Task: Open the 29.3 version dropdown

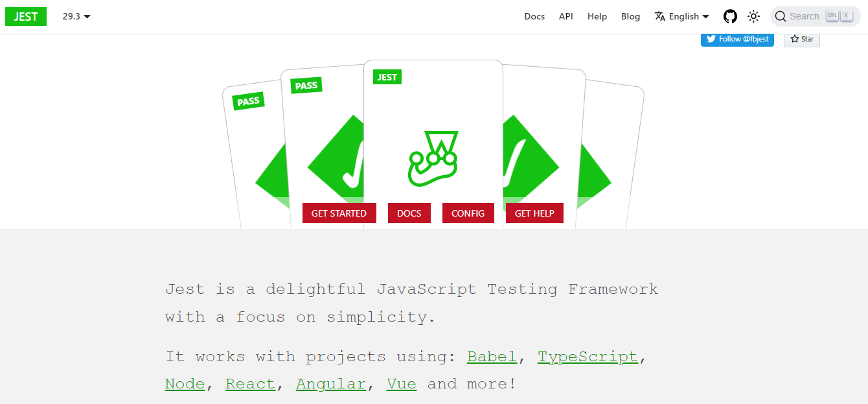Action: [x=76, y=17]
